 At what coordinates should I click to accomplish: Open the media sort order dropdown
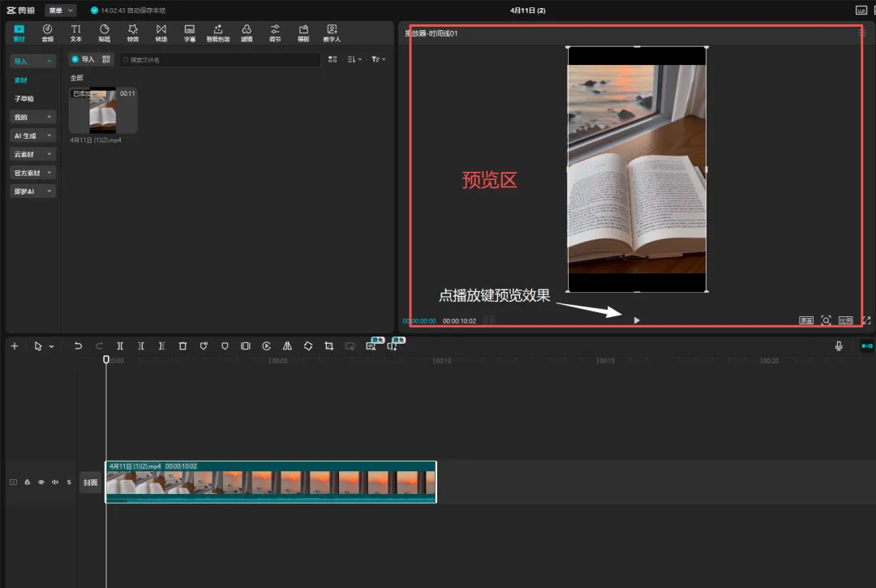[x=354, y=59]
